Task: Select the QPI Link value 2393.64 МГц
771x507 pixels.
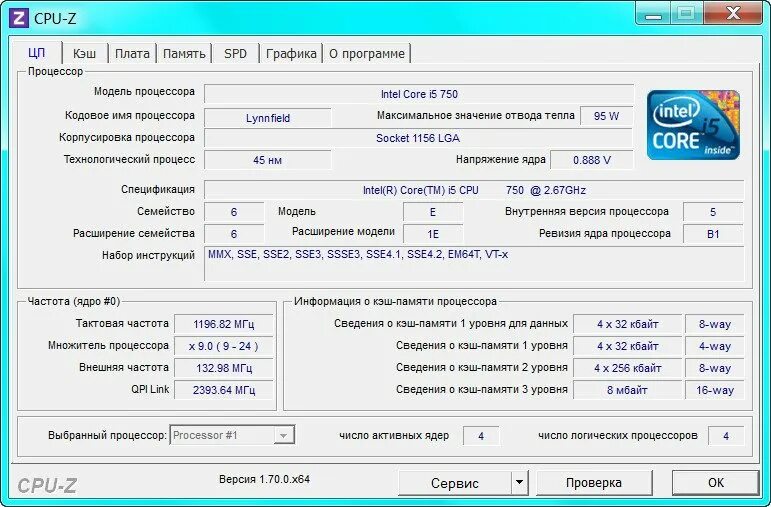Action: tap(224, 390)
